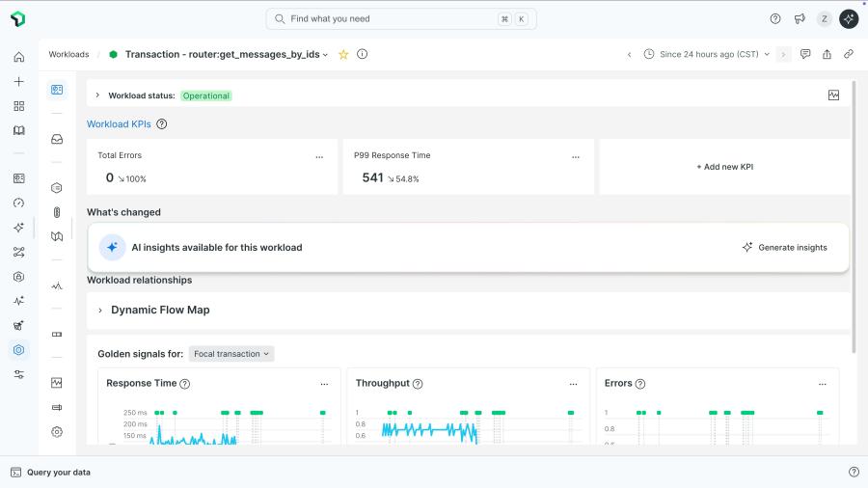The width and height of the screenshot is (868, 488).
Task: Go to previous time range arrow
Action: tap(630, 54)
